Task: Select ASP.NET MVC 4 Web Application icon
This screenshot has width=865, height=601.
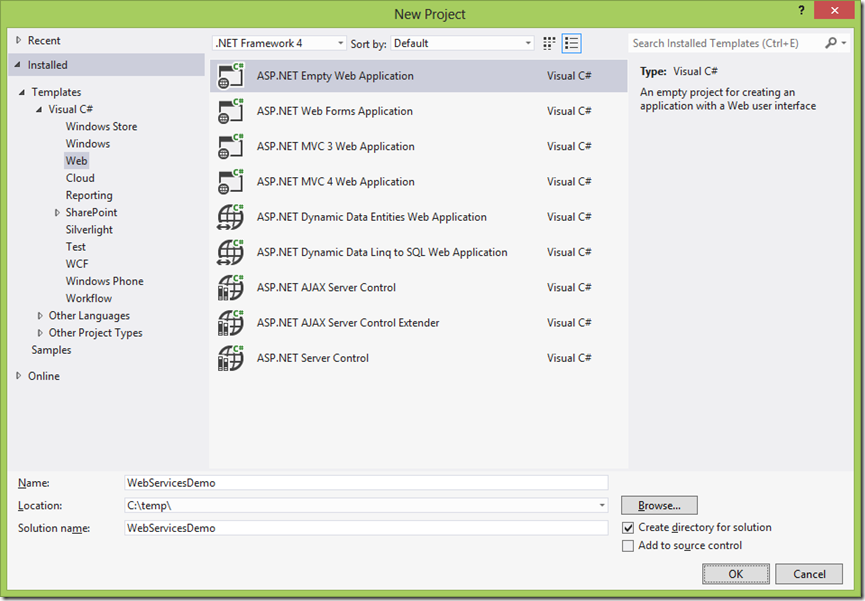Action: (230, 182)
